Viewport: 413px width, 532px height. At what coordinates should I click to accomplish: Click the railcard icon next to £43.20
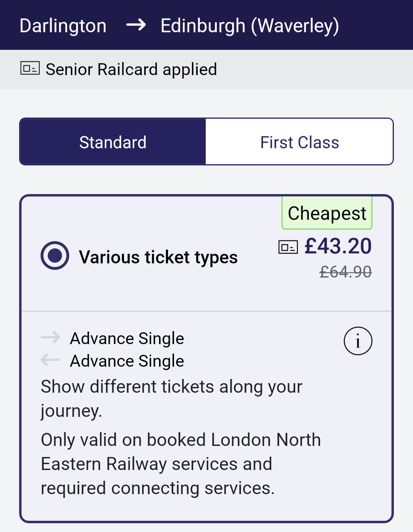click(x=288, y=247)
